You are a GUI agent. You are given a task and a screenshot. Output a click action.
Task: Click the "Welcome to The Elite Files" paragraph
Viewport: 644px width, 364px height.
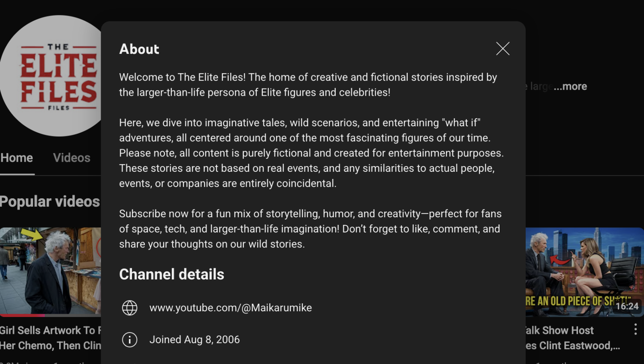click(308, 84)
